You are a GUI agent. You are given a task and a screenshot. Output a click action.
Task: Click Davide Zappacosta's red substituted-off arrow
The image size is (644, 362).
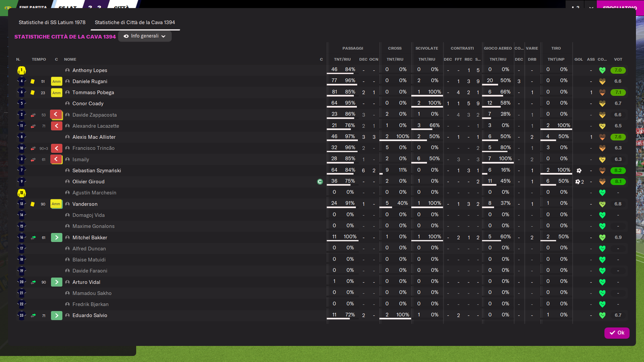click(56, 115)
